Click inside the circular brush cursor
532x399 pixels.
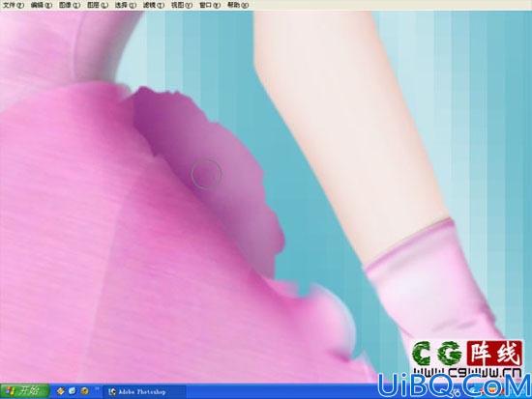(206, 174)
